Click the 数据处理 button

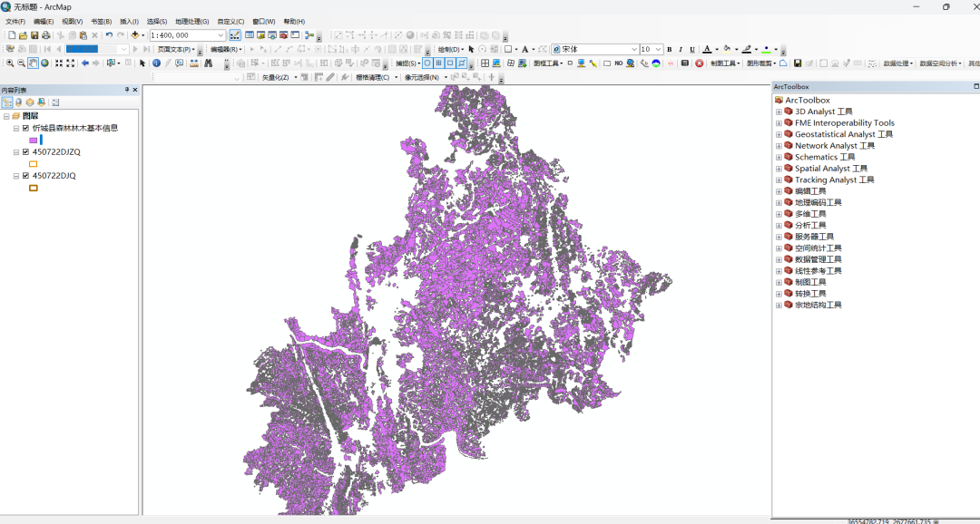click(x=898, y=63)
